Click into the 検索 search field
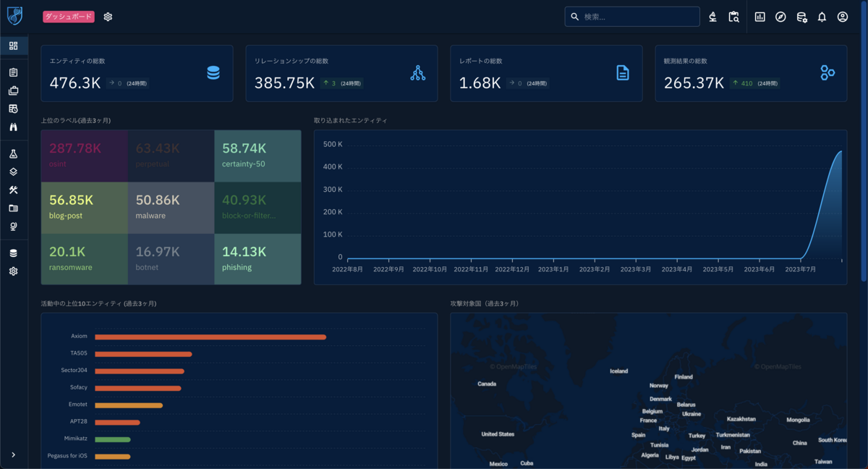This screenshot has height=469, width=868. (x=632, y=17)
